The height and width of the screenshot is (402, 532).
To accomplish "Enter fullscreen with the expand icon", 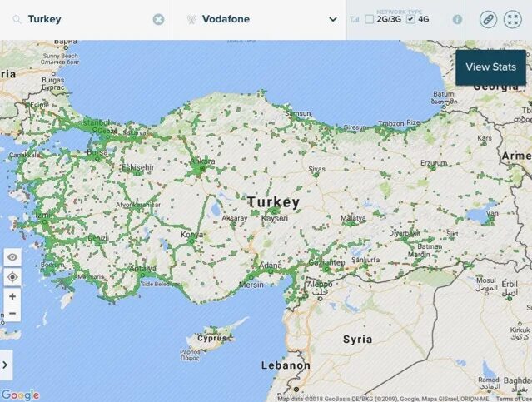I will (513, 19).
